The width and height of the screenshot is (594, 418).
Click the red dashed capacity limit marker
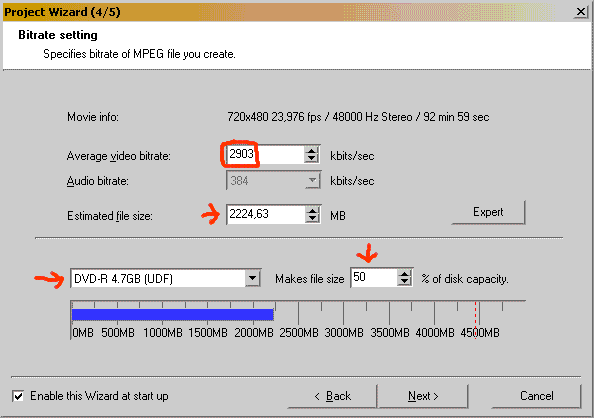(x=475, y=320)
